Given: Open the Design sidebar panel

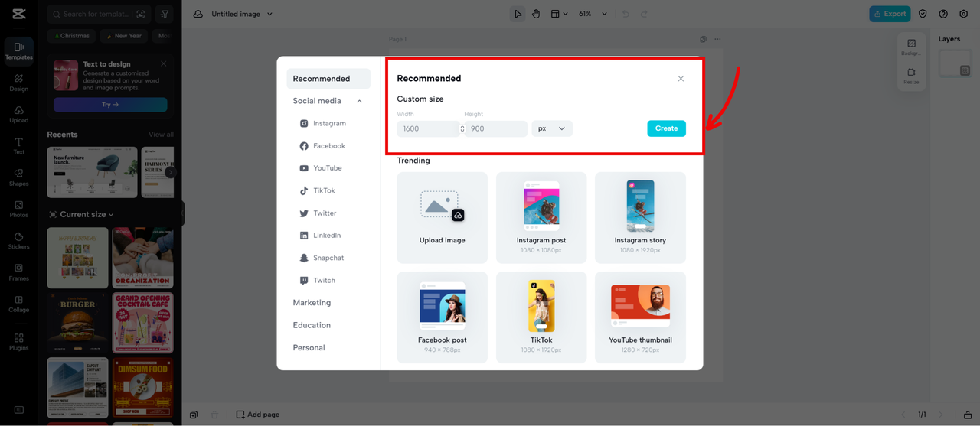Looking at the screenshot, I should [x=18, y=82].
